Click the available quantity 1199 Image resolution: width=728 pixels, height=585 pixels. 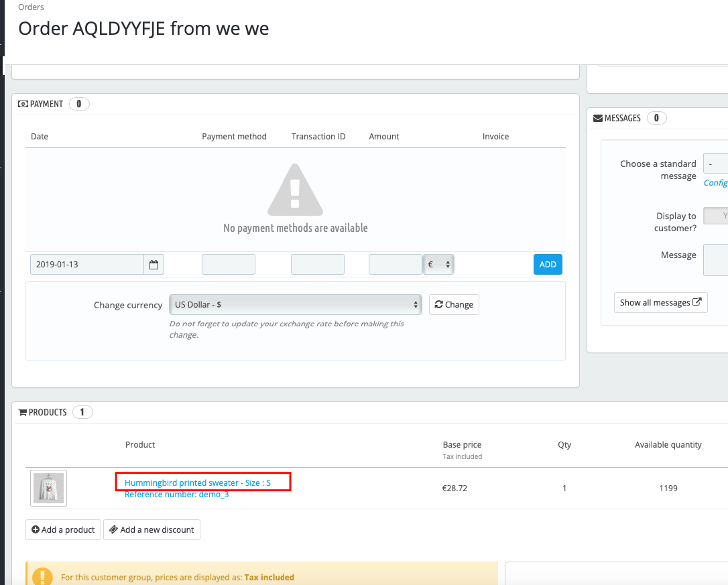tap(668, 489)
